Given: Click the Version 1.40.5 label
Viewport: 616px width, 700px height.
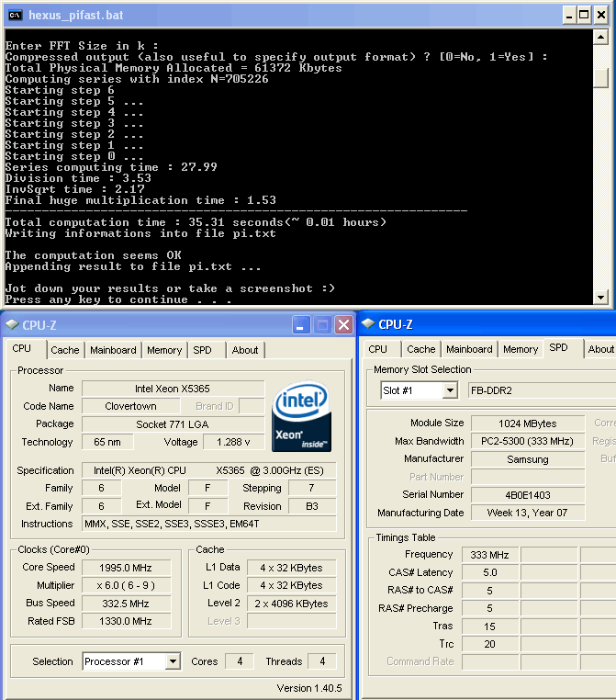Looking at the screenshot, I should 309,688.
